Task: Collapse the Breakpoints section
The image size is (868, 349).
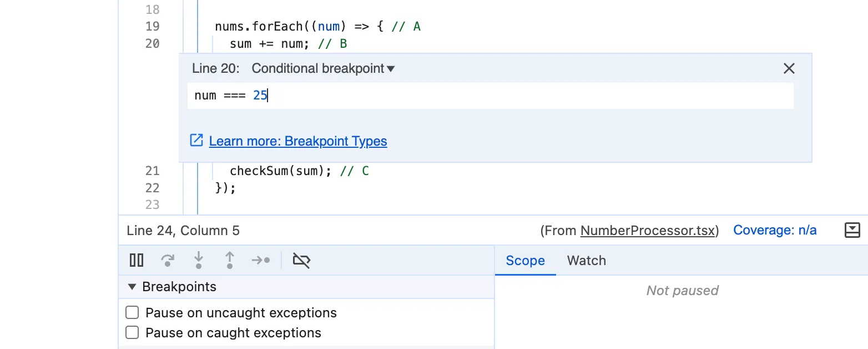Action: click(x=132, y=287)
